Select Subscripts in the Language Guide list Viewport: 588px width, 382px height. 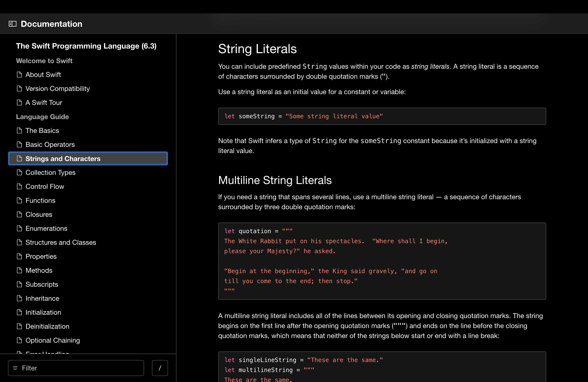tap(42, 284)
